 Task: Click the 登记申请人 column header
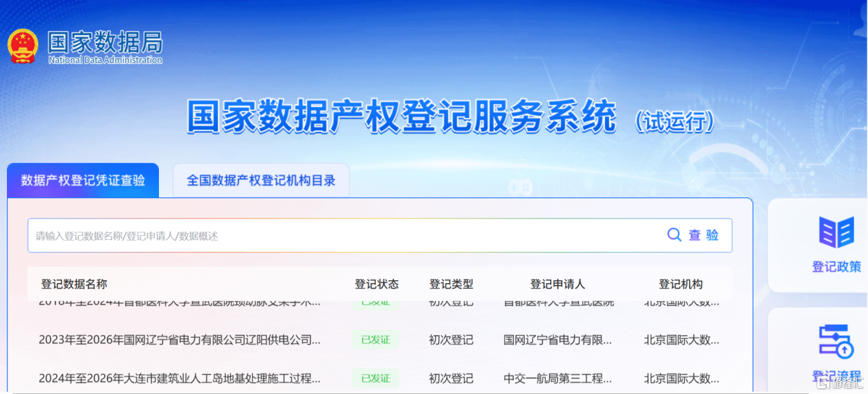click(558, 284)
